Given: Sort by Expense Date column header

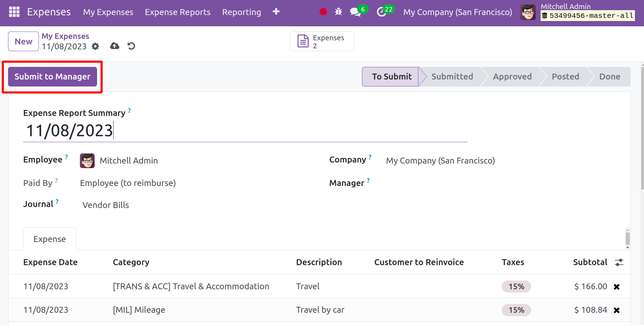Looking at the screenshot, I should [50, 262].
